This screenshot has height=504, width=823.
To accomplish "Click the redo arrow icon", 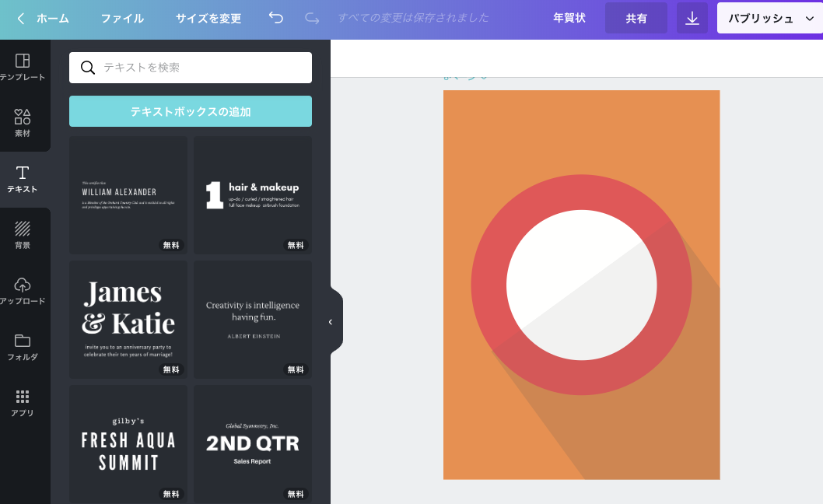I will coord(312,18).
